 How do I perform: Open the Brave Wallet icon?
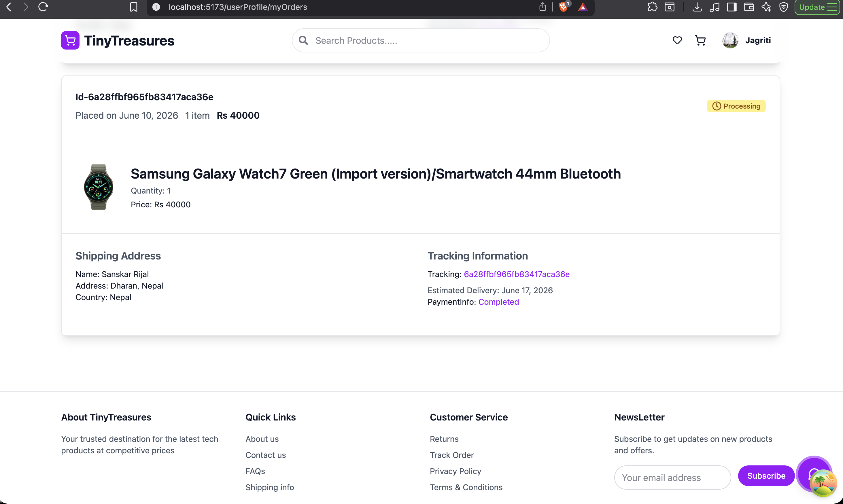point(749,7)
